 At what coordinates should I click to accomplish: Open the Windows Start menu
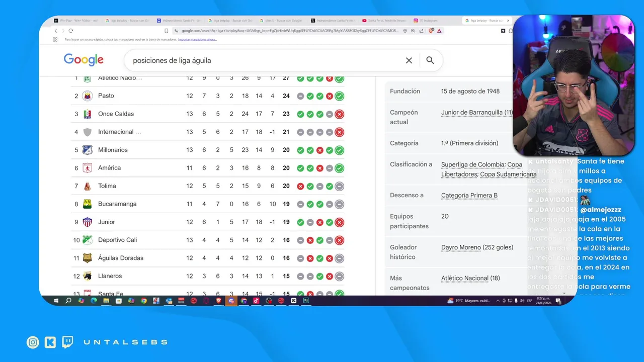coord(56,301)
